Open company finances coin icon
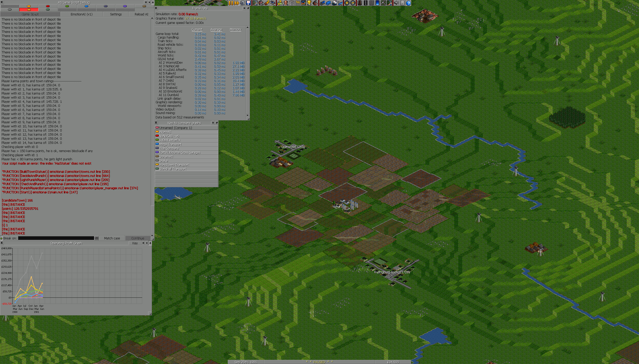This screenshot has height=364, width=639. 280,3
